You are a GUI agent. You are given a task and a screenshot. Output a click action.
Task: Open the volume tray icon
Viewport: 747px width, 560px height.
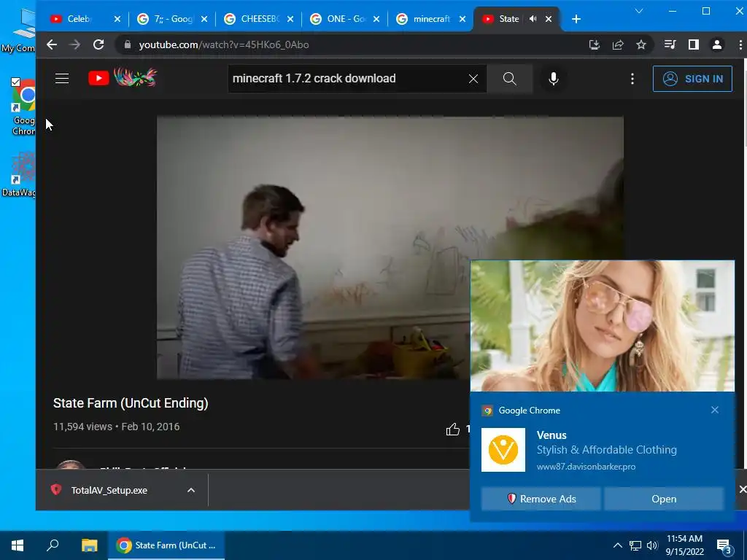(652, 545)
